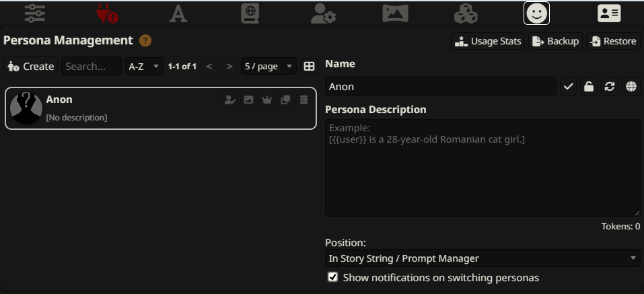Open the AI Response Configuration sliders icon
This screenshot has height=294, width=644.
coord(34,13)
